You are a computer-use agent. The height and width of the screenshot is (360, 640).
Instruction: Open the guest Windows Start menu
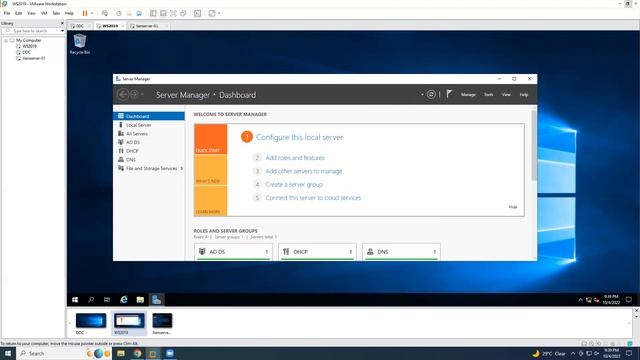click(x=75, y=300)
